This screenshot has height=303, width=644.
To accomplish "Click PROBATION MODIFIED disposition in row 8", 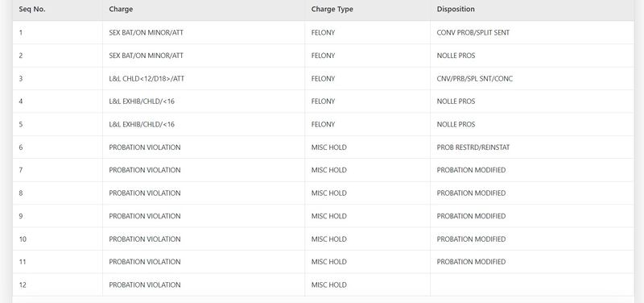I will 471,193.
